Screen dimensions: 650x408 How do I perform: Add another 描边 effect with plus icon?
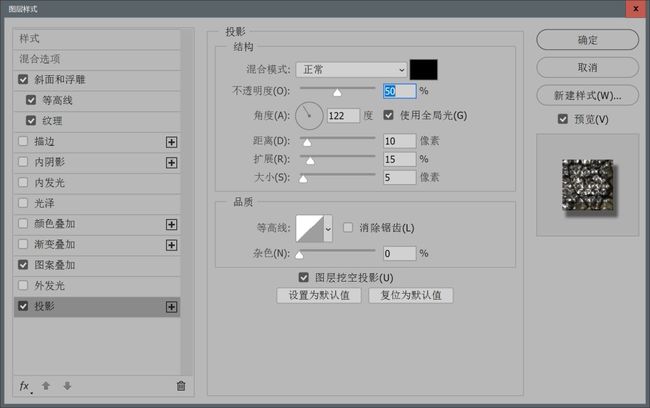coord(171,142)
